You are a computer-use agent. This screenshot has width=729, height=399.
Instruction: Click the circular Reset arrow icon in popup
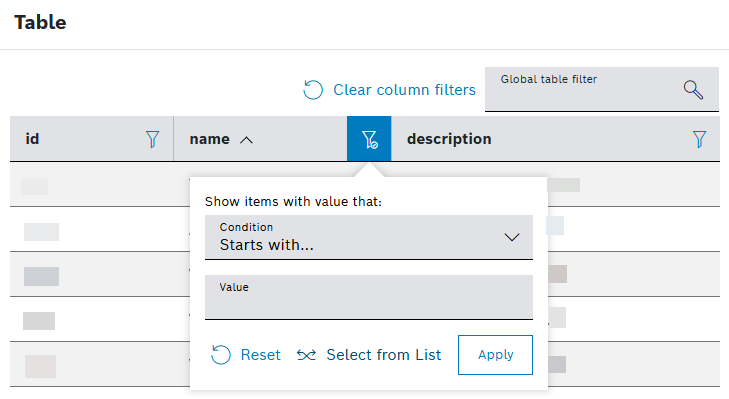coord(220,355)
